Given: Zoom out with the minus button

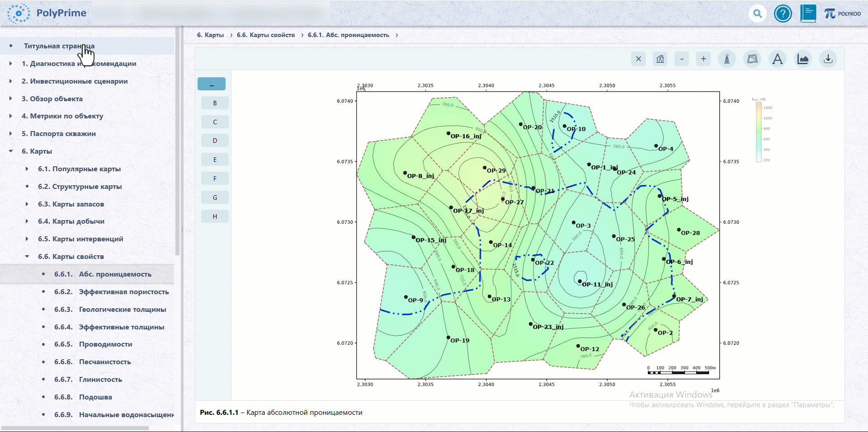Looking at the screenshot, I should pyautogui.click(x=682, y=59).
